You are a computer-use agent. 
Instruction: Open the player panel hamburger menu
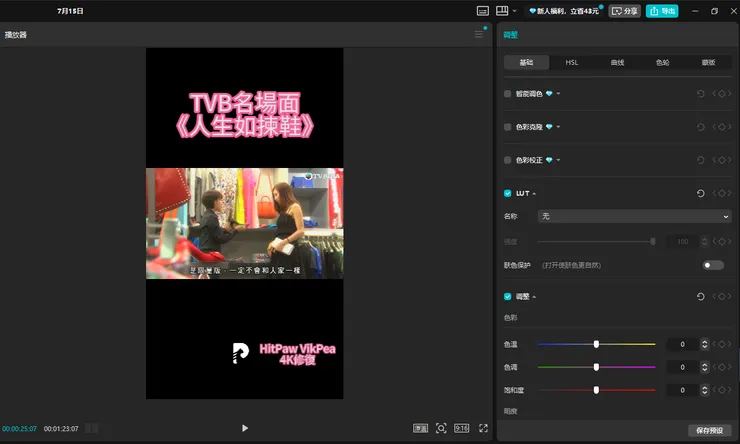tap(479, 34)
